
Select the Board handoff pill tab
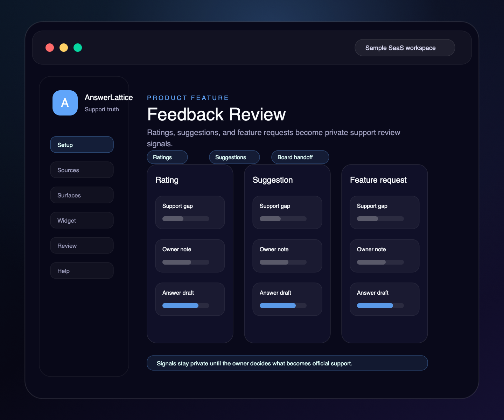(x=300, y=157)
